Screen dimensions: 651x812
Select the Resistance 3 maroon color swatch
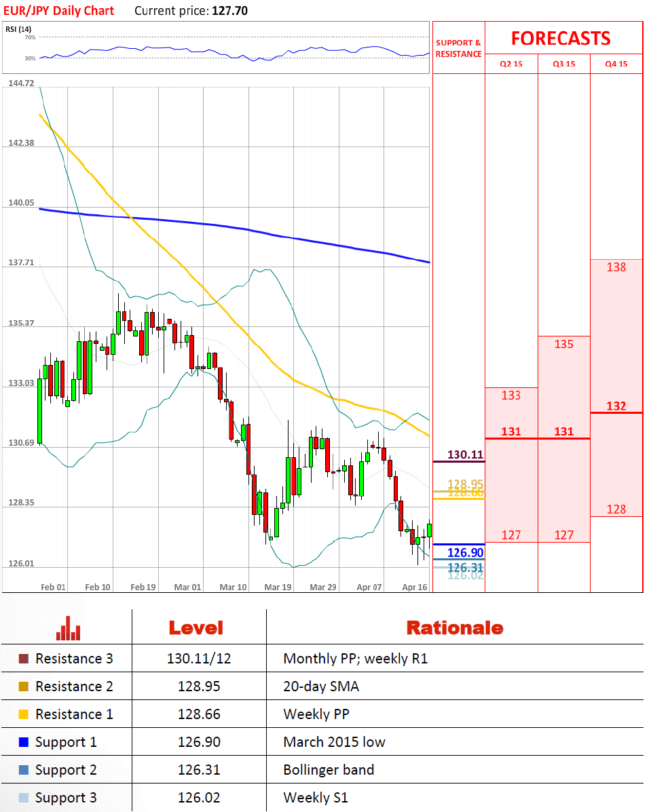tap(23, 659)
